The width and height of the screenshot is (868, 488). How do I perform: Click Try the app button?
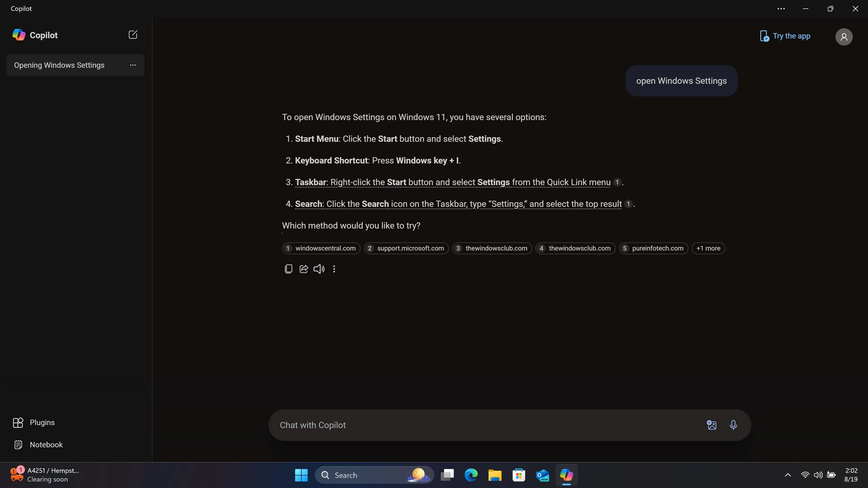tap(786, 36)
